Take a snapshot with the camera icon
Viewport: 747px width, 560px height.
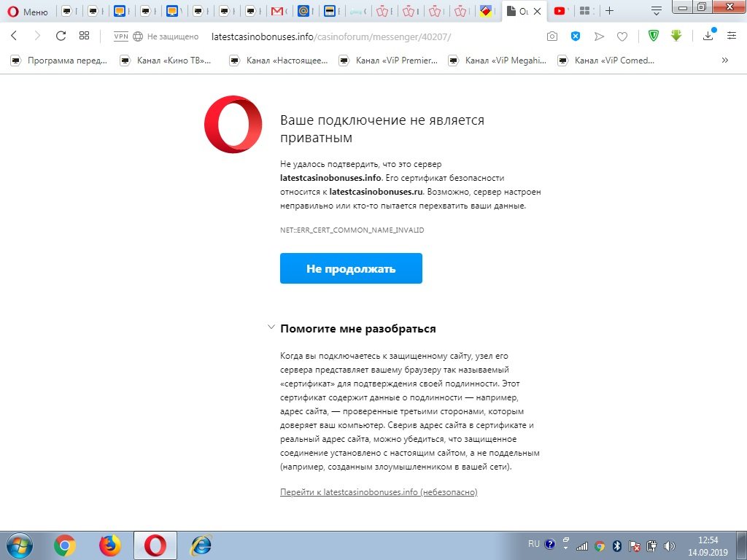point(552,36)
